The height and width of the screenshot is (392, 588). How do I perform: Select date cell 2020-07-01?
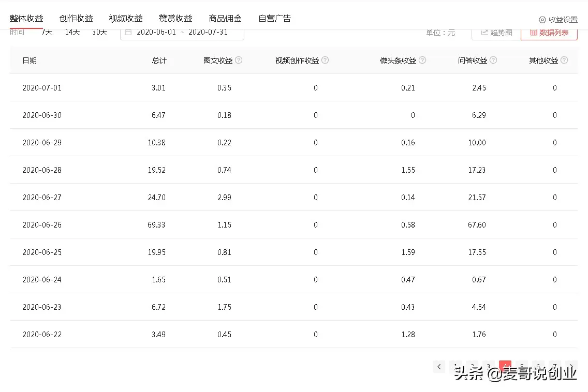coord(42,88)
